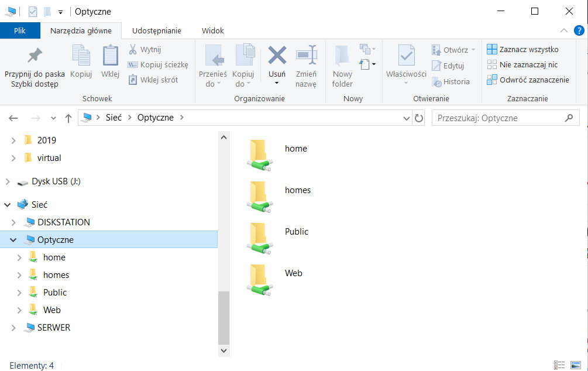Image resolution: width=588 pixels, height=371 pixels.
Task: Expand SERWER in tree
Action: point(13,328)
